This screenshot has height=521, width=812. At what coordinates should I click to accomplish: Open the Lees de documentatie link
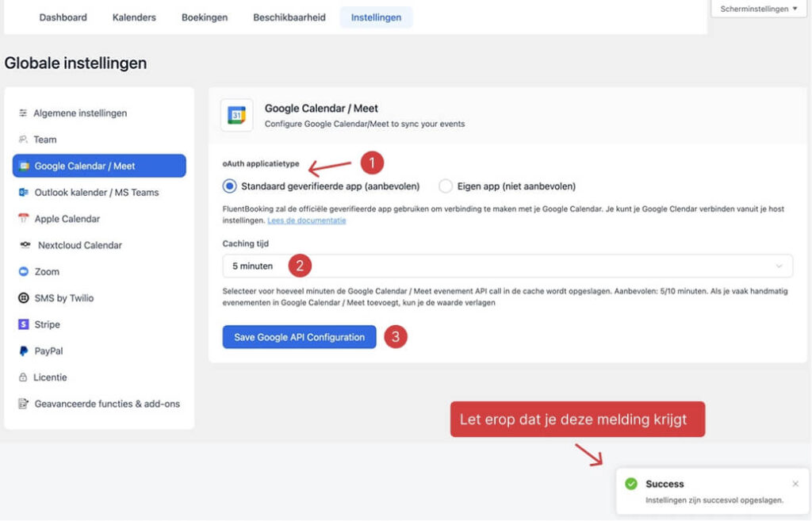307,220
